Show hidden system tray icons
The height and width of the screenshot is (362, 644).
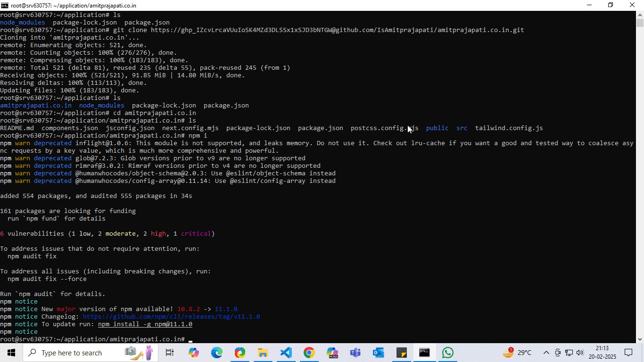pyautogui.click(x=546, y=353)
